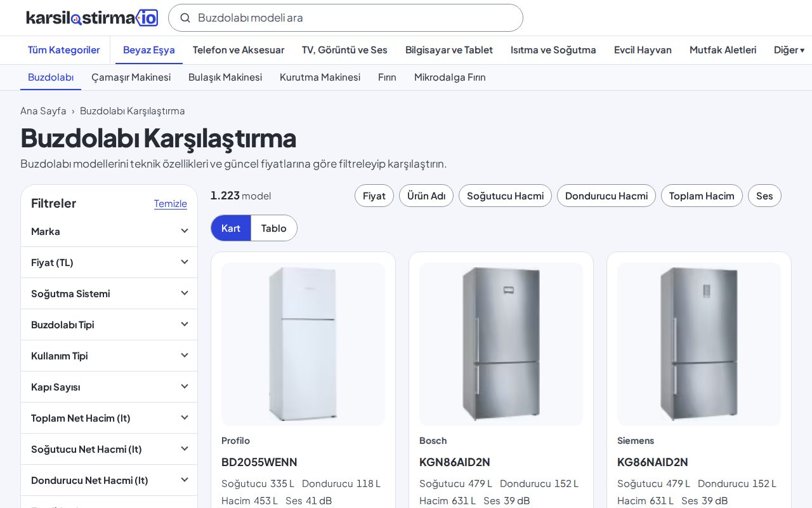
Task: Click Temizle to clear filters
Action: pos(171,203)
